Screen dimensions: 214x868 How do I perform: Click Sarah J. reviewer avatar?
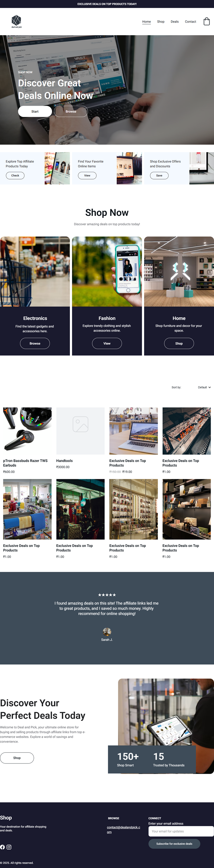[107, 632]
